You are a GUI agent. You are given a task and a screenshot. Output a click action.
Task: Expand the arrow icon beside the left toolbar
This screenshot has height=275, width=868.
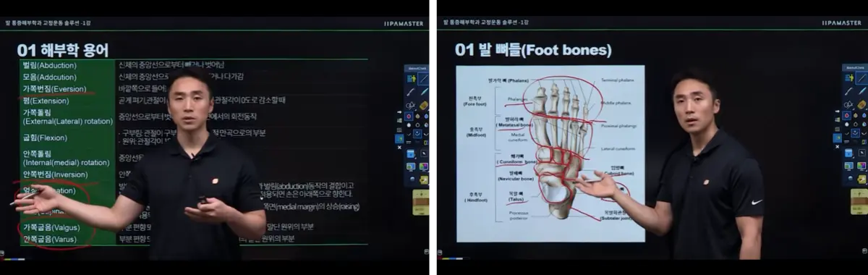(x=400, y=112)
